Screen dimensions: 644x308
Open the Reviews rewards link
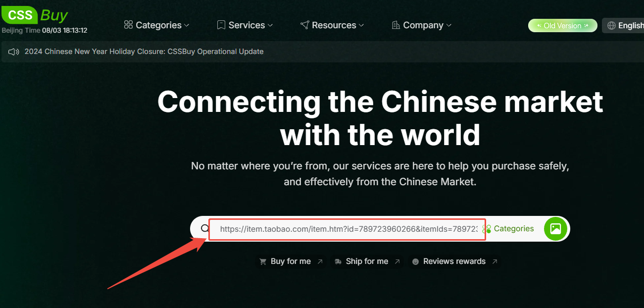[x=454, y=261]
